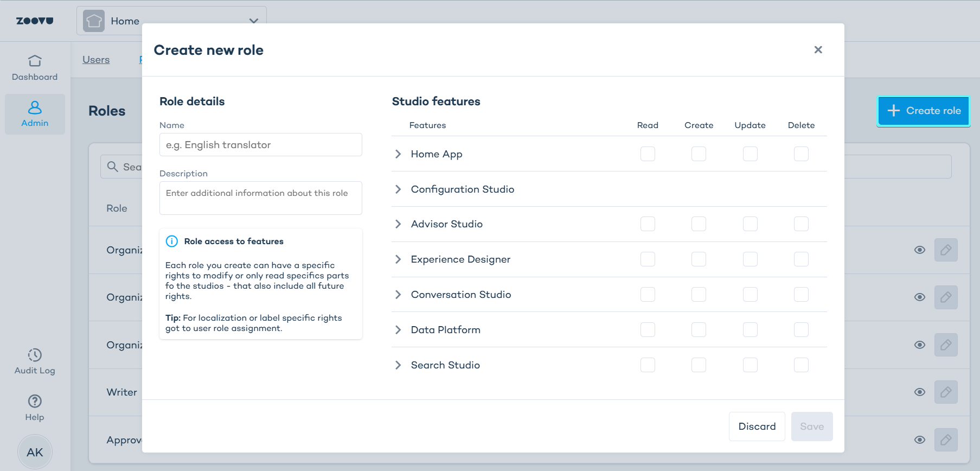Click the AK user avatar
Screen dimensions: 980x471
pos(35,452)
